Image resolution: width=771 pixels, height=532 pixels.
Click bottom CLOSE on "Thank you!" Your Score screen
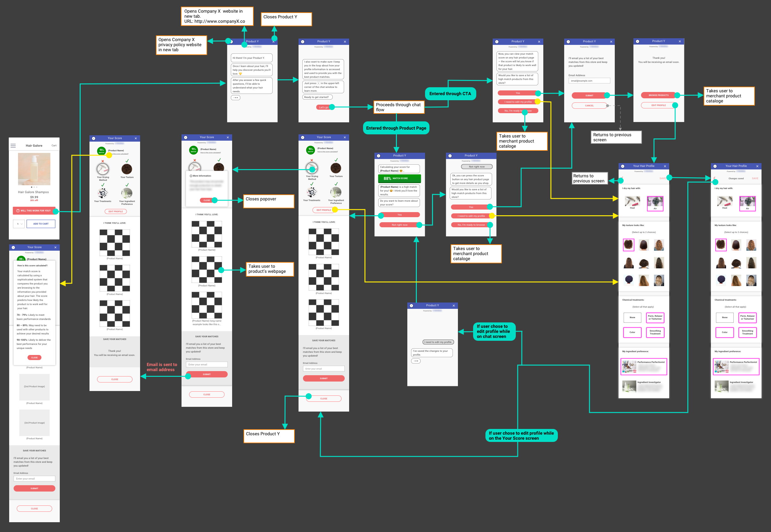pos(115,379)
